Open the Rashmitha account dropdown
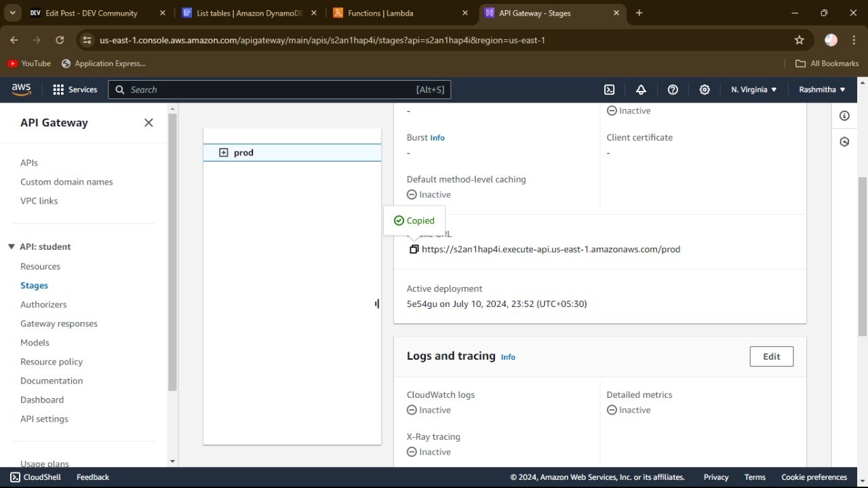Screen dimensions: 868x488 pyautogui.click(x=822, y=90)
